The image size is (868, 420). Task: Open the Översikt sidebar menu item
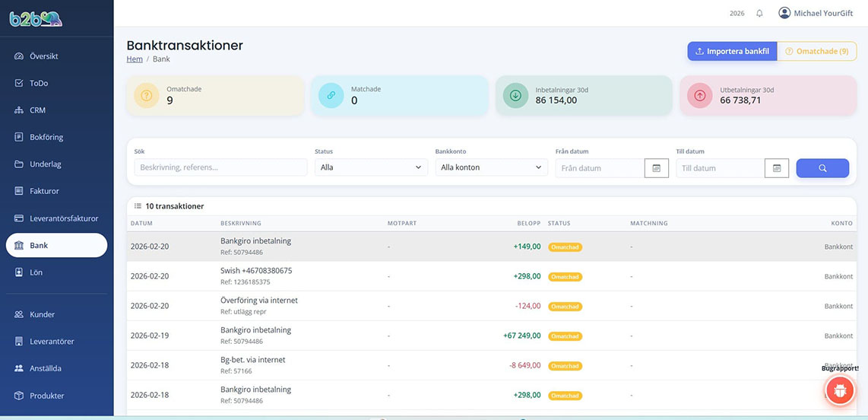[44, 56]
